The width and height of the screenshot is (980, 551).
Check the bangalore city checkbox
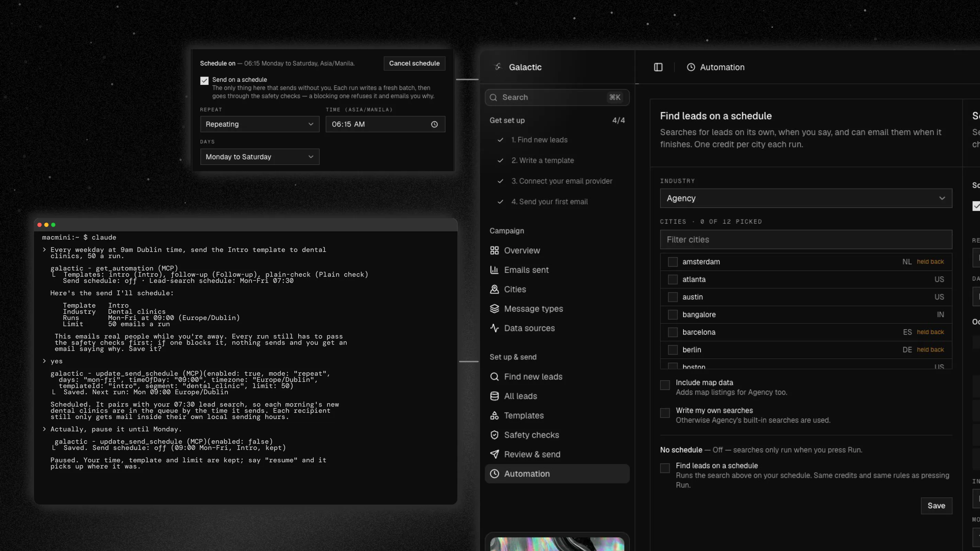(672, 315)
